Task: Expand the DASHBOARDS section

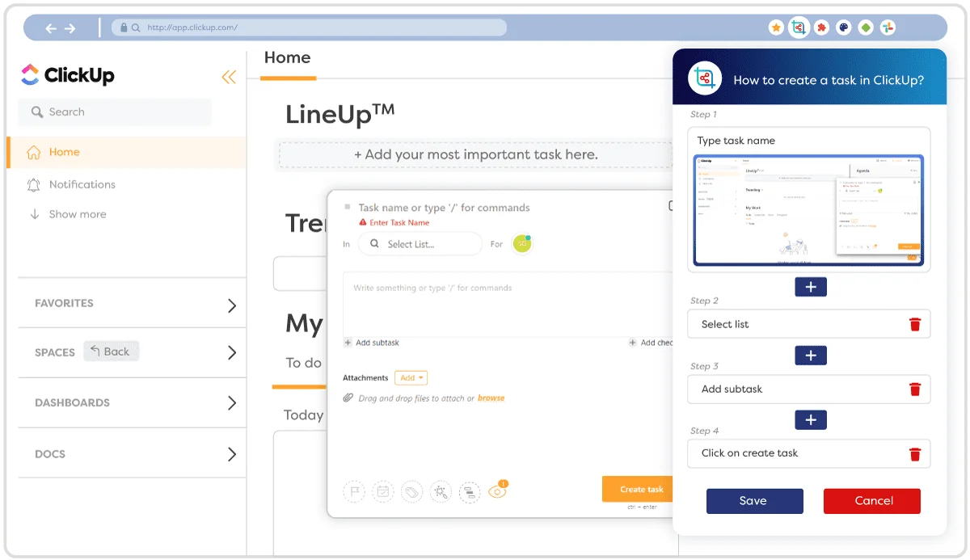Action: [x=232, y=402]
